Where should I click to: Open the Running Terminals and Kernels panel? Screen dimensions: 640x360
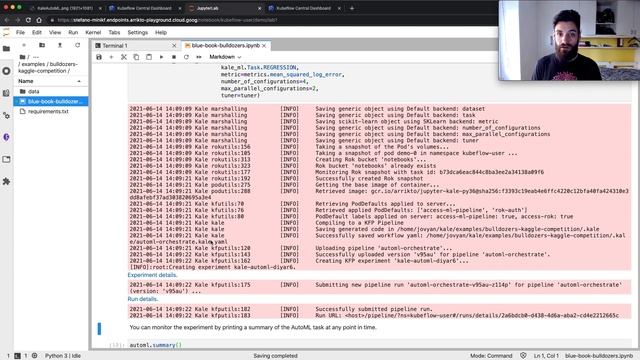pos(6,71)
